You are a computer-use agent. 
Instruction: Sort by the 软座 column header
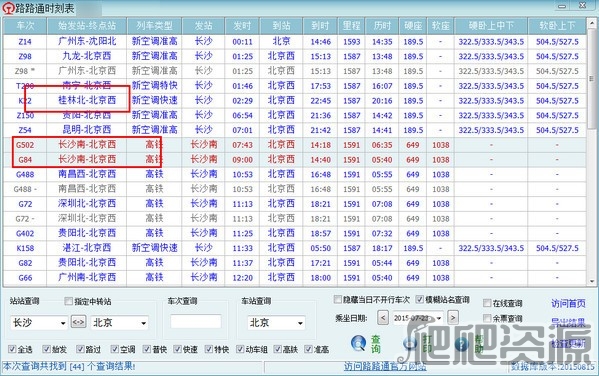pyautogui.click(x=440, y=26)
